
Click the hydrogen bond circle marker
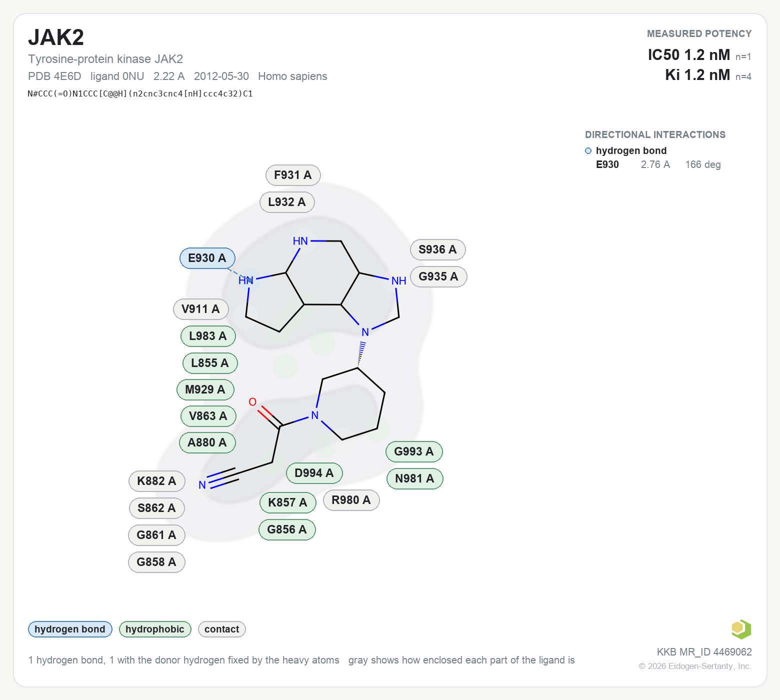click(x=588, y=151)
